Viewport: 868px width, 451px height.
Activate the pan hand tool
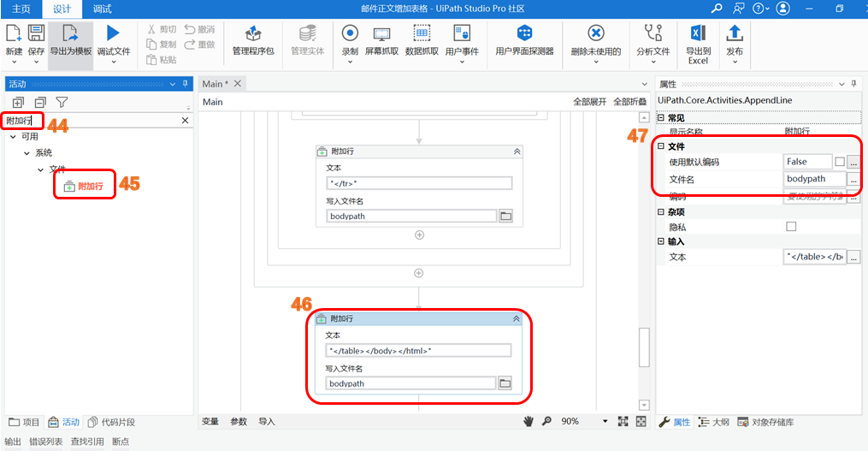pyautogui.click(x=528, y=422)
